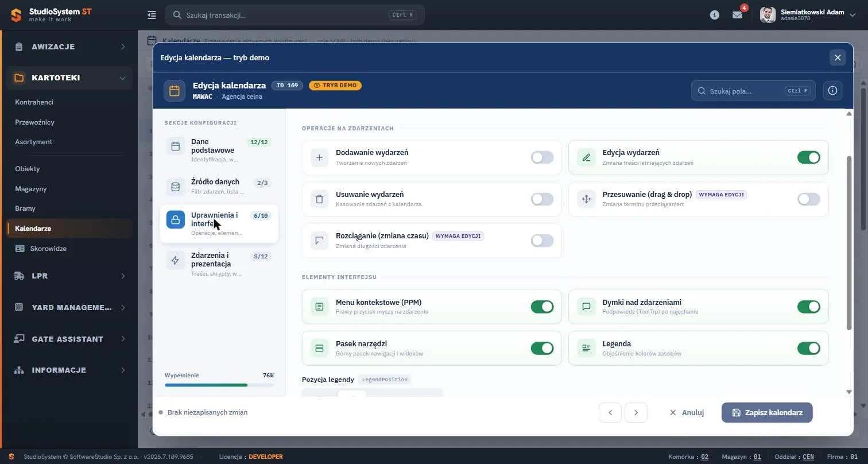Viewport: 868px width, 464px height.
Task: Click the speech bubble icon of Dymki
Action: (586, 307)
